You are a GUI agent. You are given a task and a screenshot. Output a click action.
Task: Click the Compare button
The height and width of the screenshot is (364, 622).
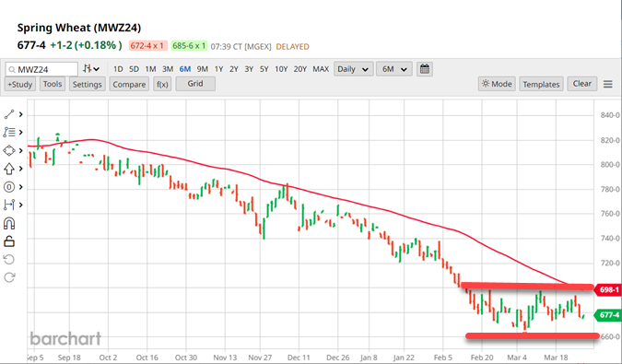[129, 84]
